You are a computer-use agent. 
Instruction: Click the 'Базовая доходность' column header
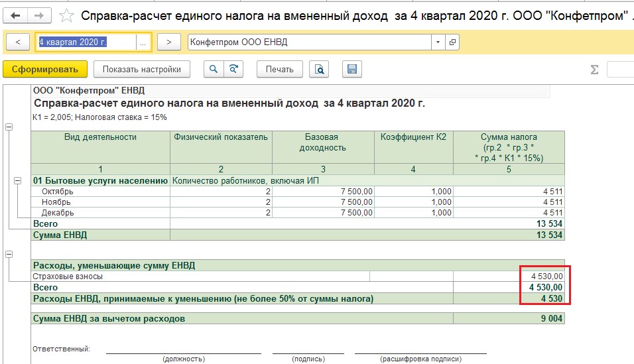[323, 147]
